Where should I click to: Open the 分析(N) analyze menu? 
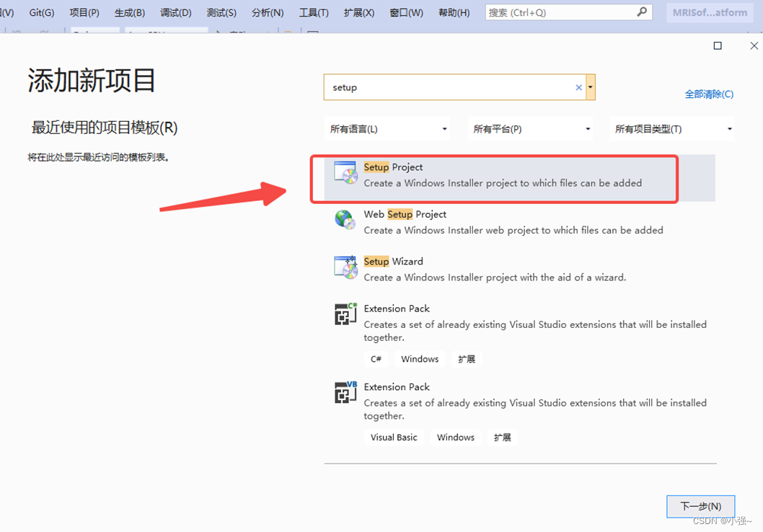(267, 13)
